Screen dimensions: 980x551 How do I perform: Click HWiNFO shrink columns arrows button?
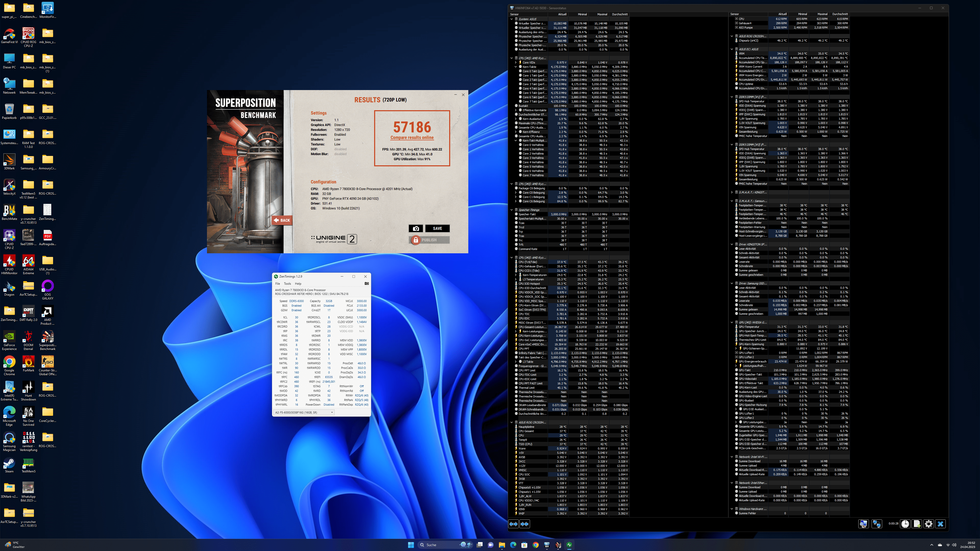click(x=525, y=524)
